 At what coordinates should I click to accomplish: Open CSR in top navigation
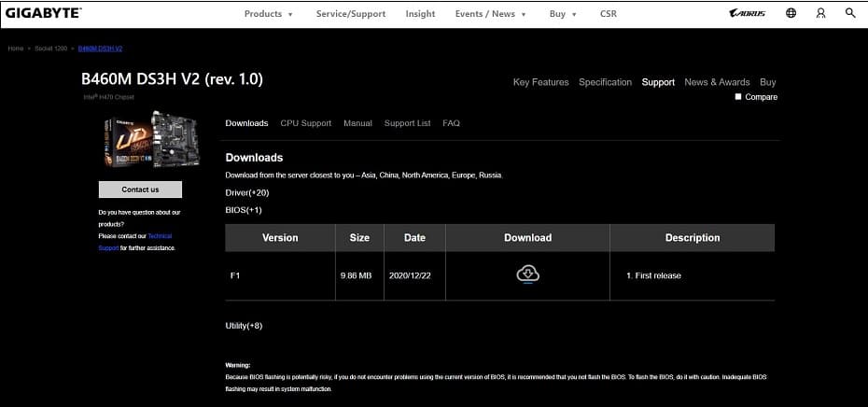click(x=609, y=14)
